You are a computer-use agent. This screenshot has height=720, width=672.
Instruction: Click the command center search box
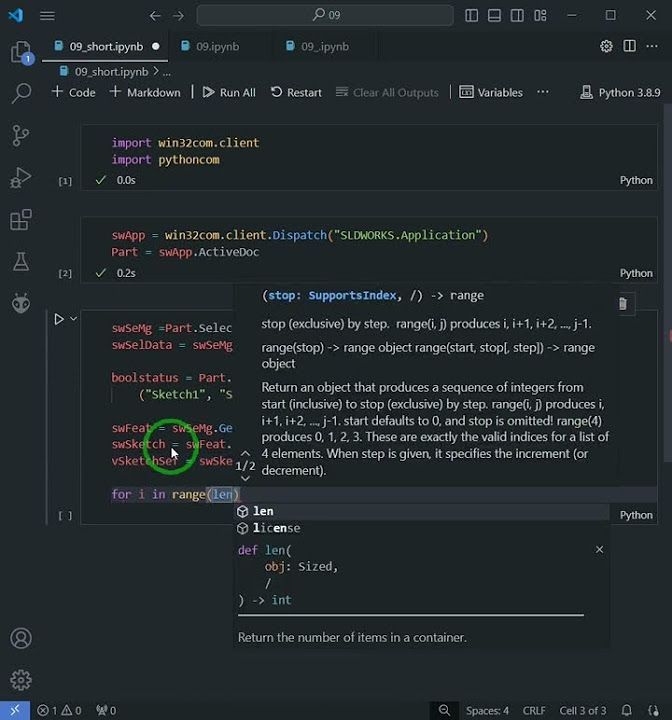click(x=325, y=15)
